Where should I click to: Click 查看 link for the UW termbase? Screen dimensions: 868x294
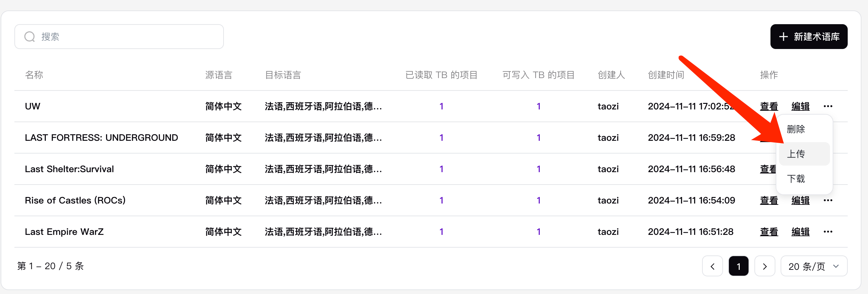coord(769,106)
